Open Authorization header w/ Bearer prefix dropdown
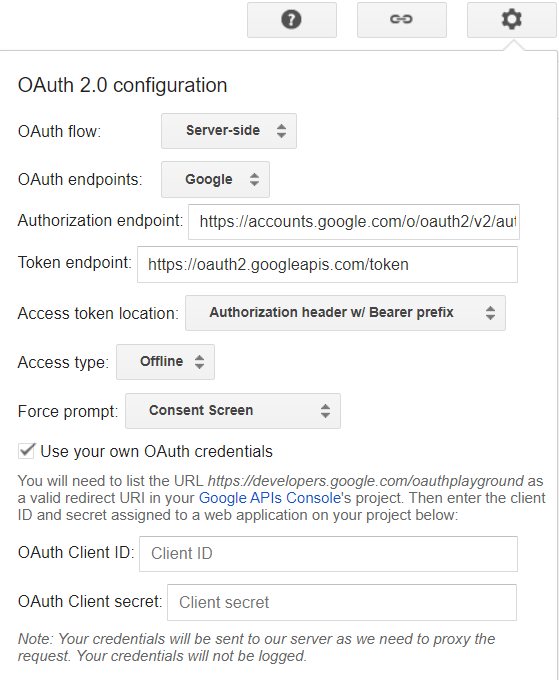559x680 pixels. pos(346,313)
